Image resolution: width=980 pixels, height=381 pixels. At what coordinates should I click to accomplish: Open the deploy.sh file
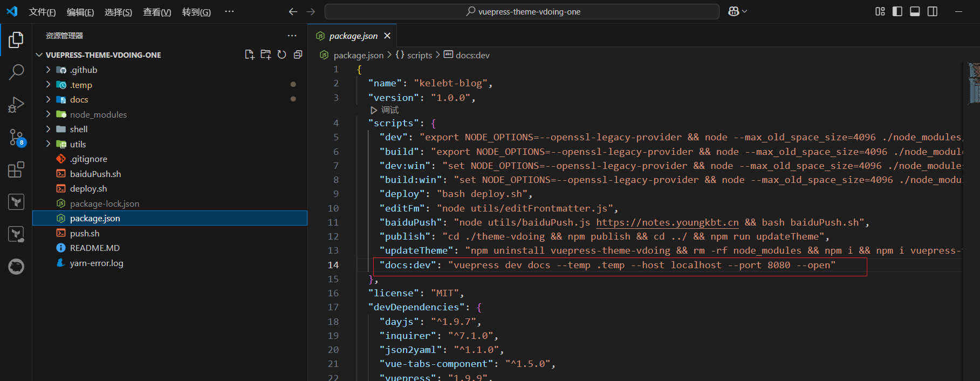click(88, 188)
